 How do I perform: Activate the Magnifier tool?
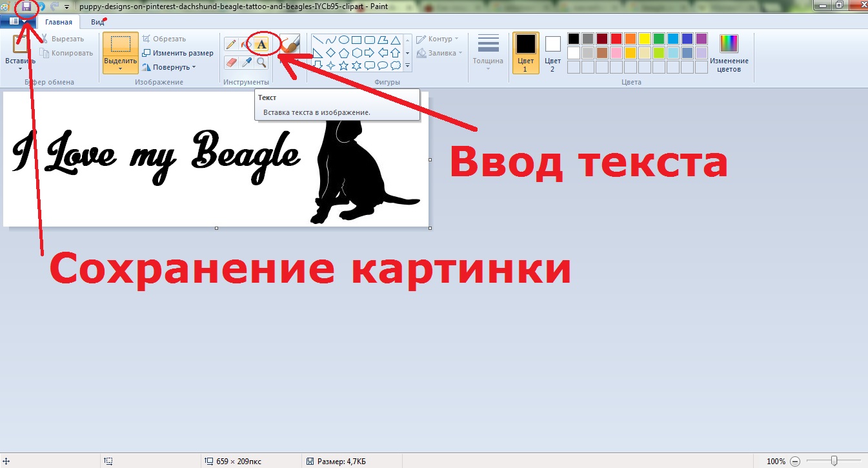261,63
